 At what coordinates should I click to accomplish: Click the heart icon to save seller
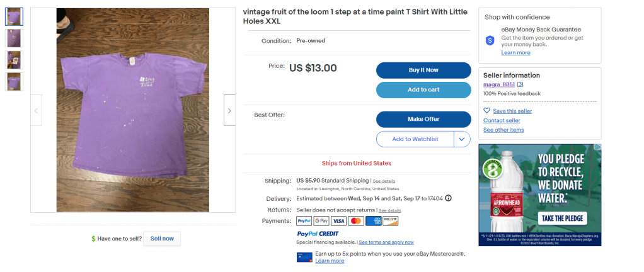tap(487, 111)
